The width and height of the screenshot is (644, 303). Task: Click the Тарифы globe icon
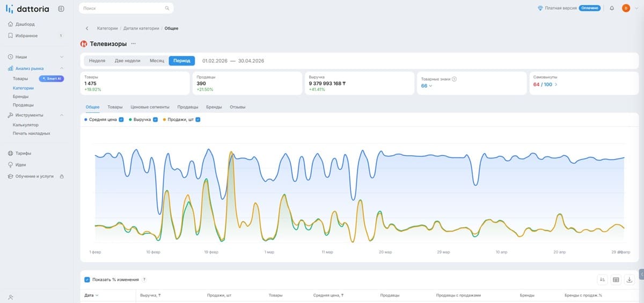tap(11, 153)
